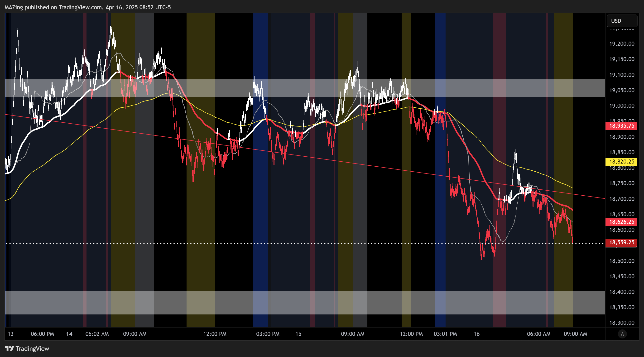Viewport: 644px width, 357px height.
Task: Click the 14 date label on time axis
Action: 69,334
